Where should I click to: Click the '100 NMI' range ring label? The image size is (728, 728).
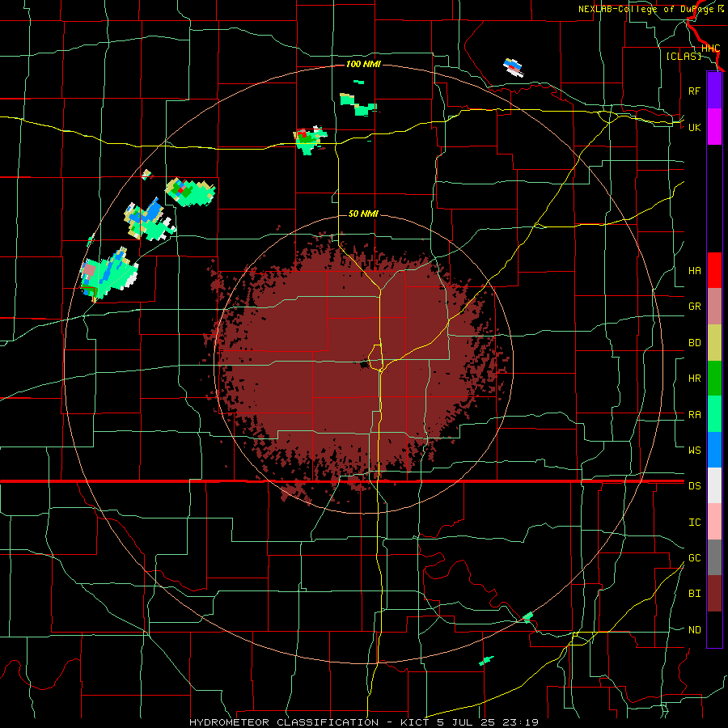click(x=363, y=64)
